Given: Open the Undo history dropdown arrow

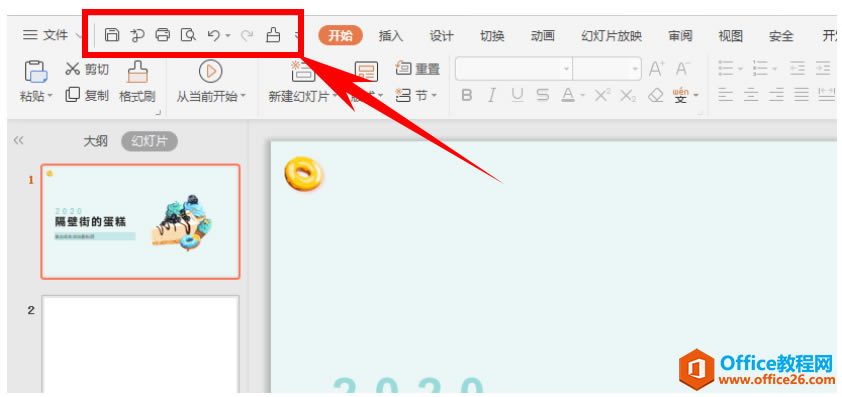Looking at the screenshot, I should point(228,36).
